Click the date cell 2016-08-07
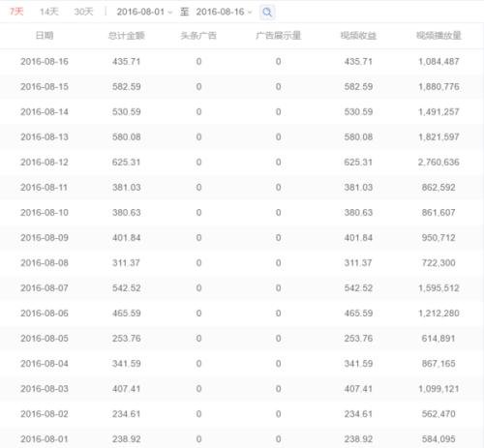 [45, 288]
